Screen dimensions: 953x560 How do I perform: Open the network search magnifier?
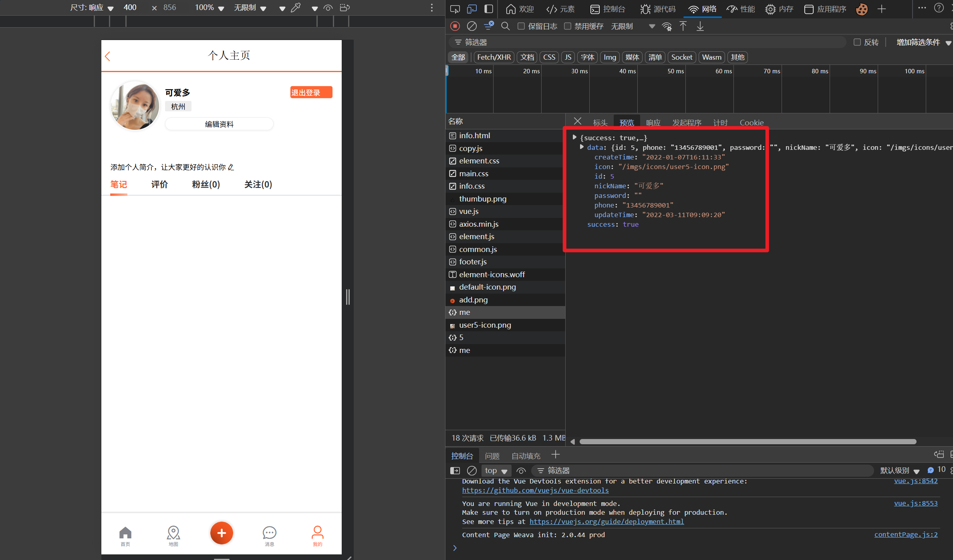(x=506, y=26)
